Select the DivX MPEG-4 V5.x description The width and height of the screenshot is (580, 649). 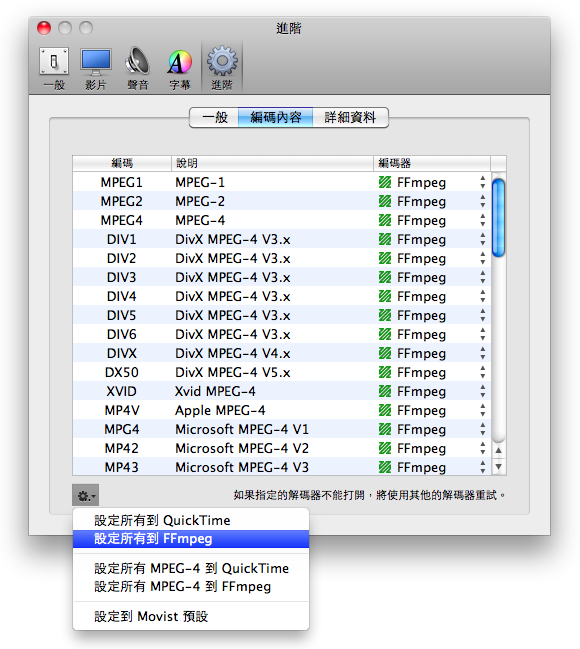pos(233,373)
